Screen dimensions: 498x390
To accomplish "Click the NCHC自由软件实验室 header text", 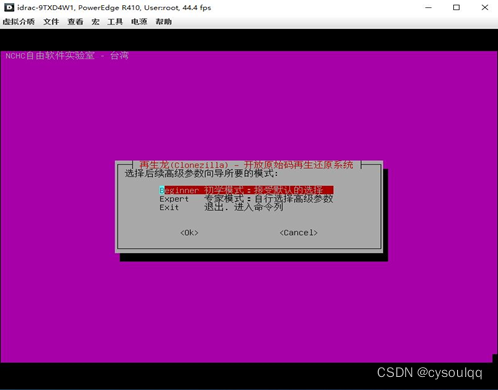I will tap(67, 55).
